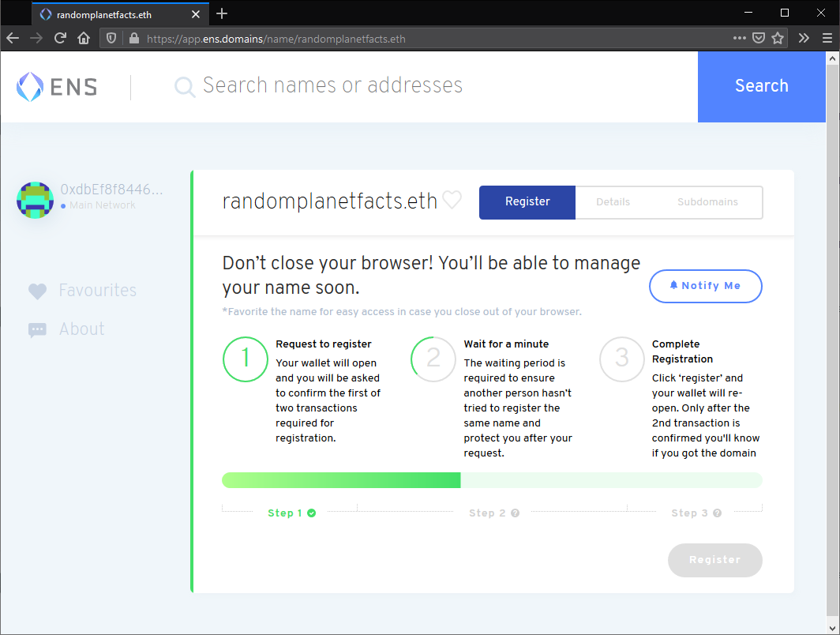Switch to the Subdomains tab
The height and width of the screenshot is (635, 840).
tap(707, 202)
